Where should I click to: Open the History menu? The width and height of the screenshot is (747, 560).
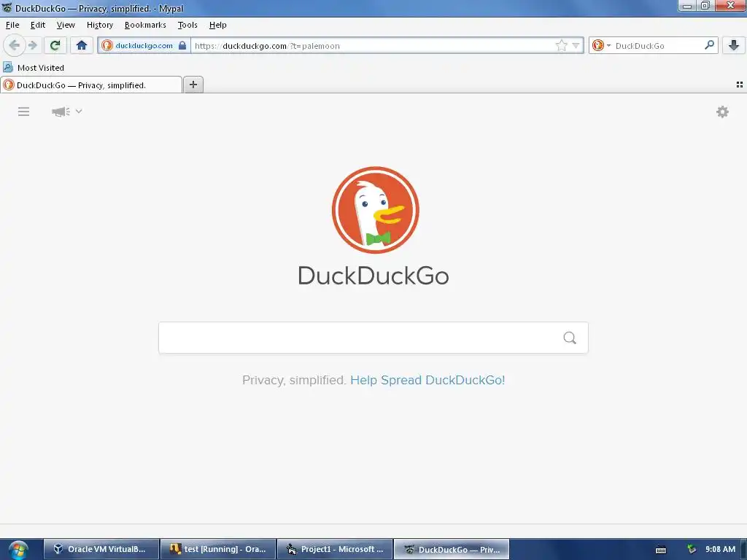[99, 25]
